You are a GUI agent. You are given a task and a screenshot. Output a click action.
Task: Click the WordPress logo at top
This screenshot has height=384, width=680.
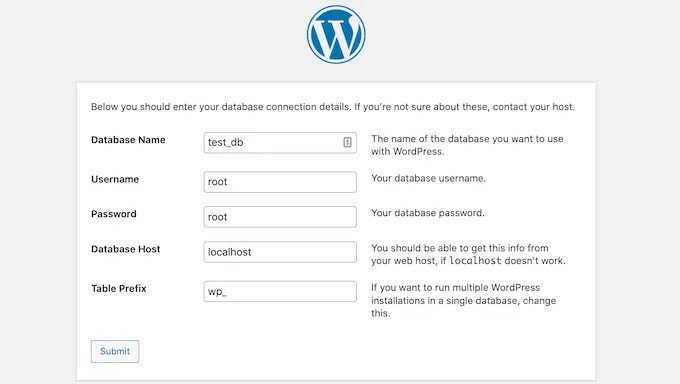click(336, 35)
